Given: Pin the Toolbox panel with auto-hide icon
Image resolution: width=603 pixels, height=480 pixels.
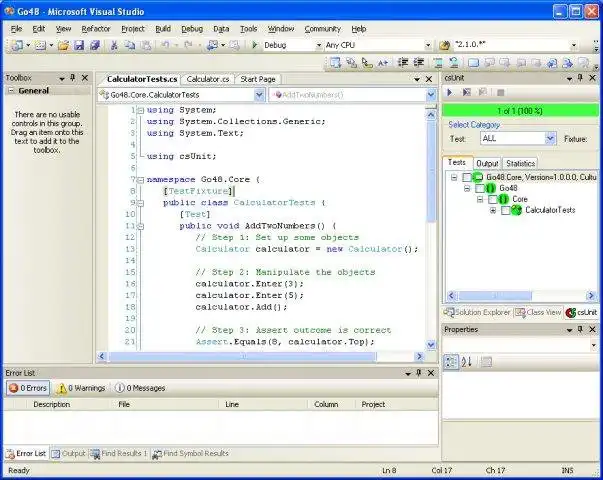Looking at the screenshot, I should (x=73, y=78).
